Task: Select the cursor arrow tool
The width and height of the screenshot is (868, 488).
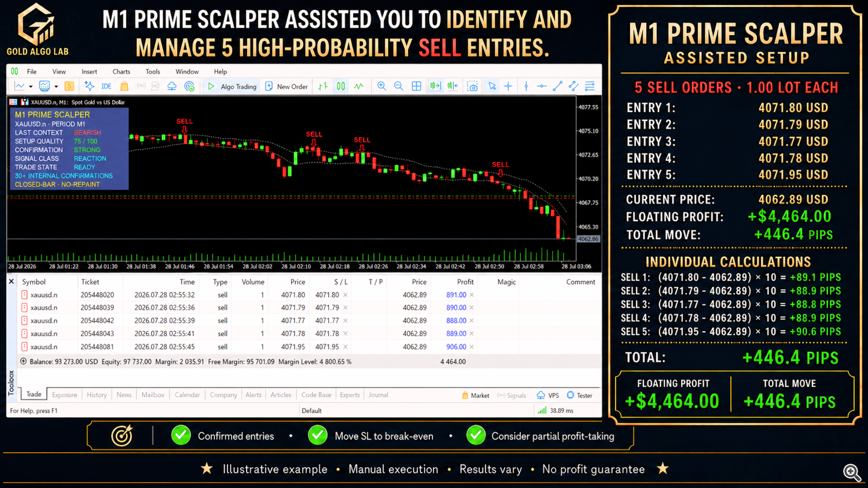Action: pyautogui.click(x=492, y=86)
